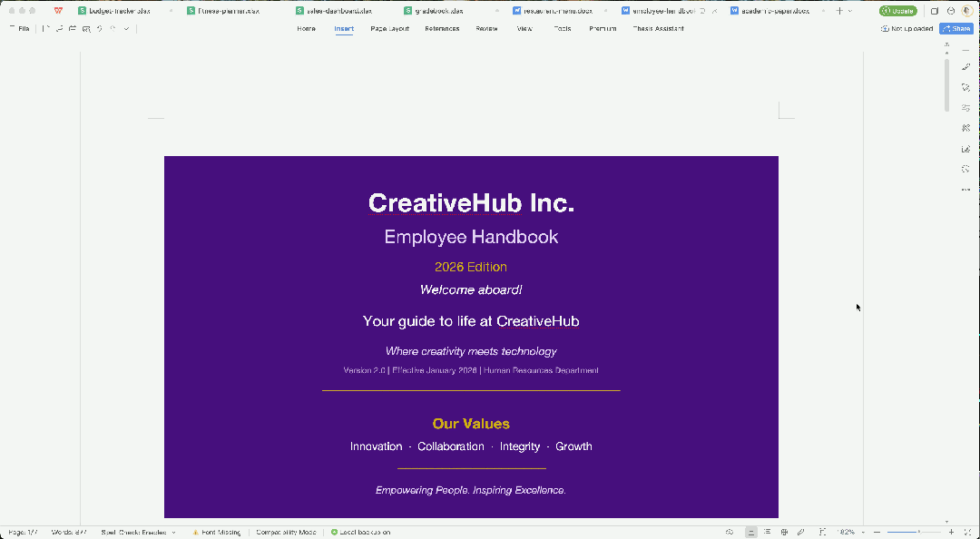Select the outline view icon in status bar
The height and width of the screenshot is (539, 980).
[768, 532]
